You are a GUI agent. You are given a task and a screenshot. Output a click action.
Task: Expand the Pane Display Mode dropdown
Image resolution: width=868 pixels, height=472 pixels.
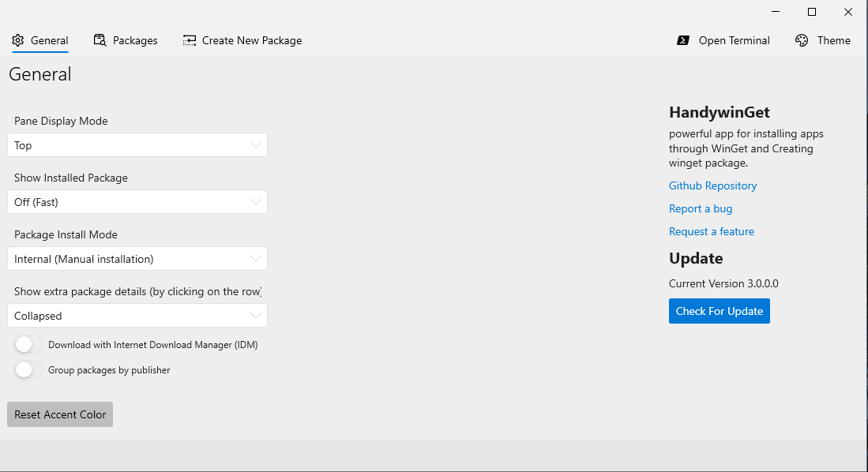point(137,145)
